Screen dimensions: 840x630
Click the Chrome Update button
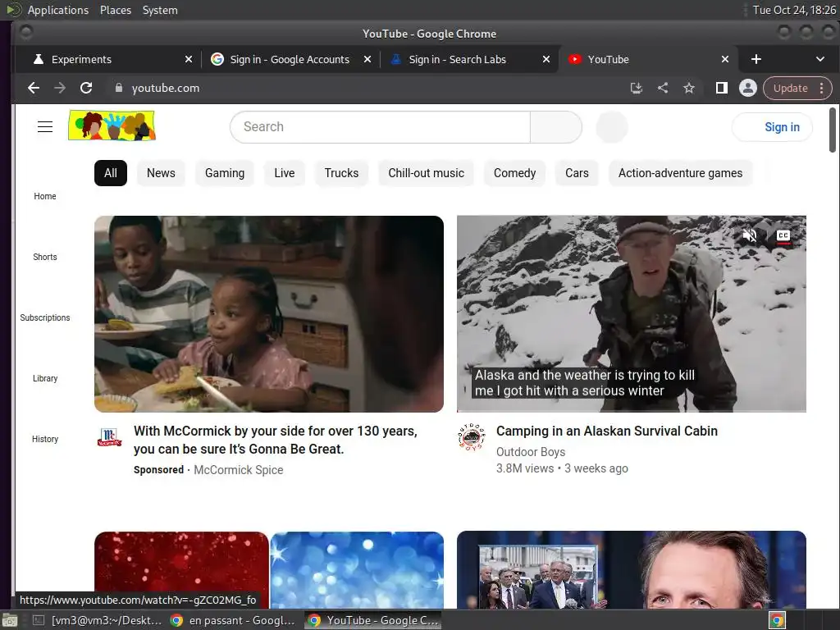click(x=790, y=88)
